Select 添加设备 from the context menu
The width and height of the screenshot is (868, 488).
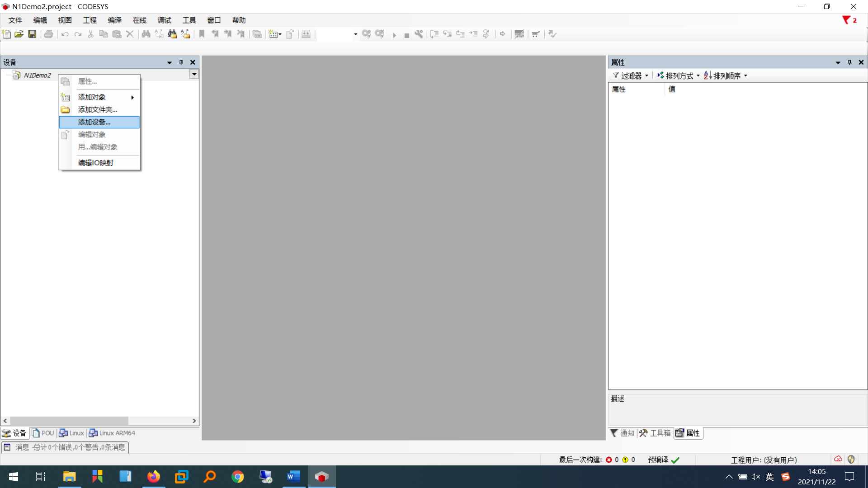(94, 122)
